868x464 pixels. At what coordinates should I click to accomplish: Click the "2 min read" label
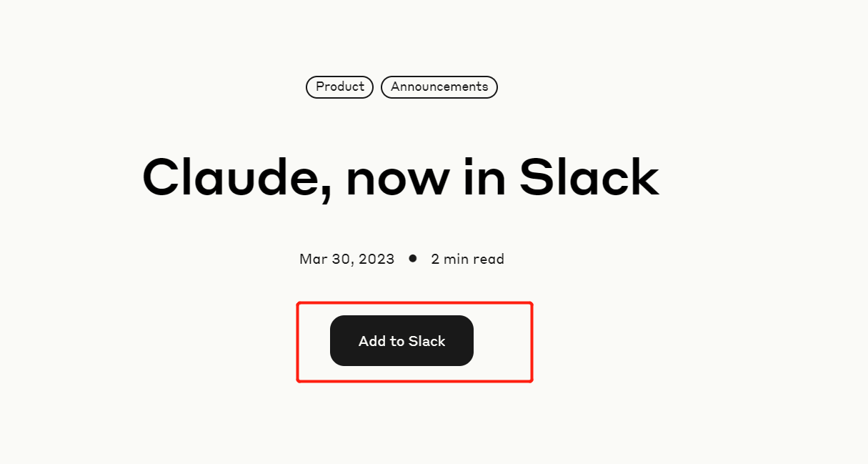click(x=467, y=259)
